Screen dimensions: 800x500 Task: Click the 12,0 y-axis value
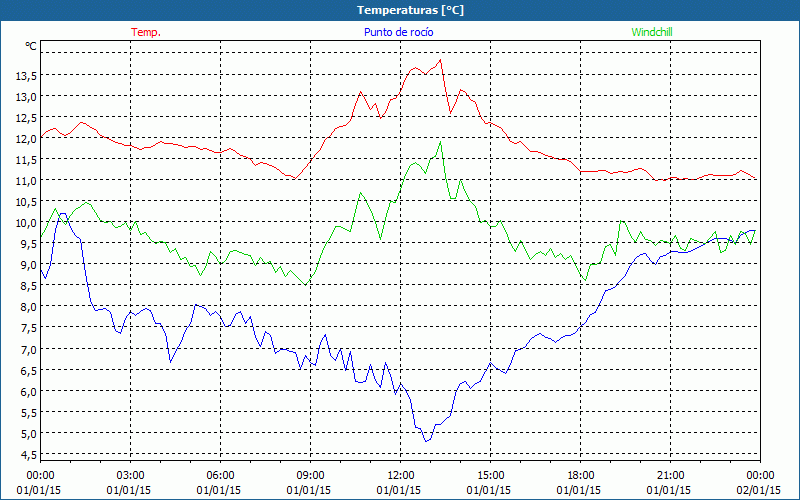click(26, 139)
